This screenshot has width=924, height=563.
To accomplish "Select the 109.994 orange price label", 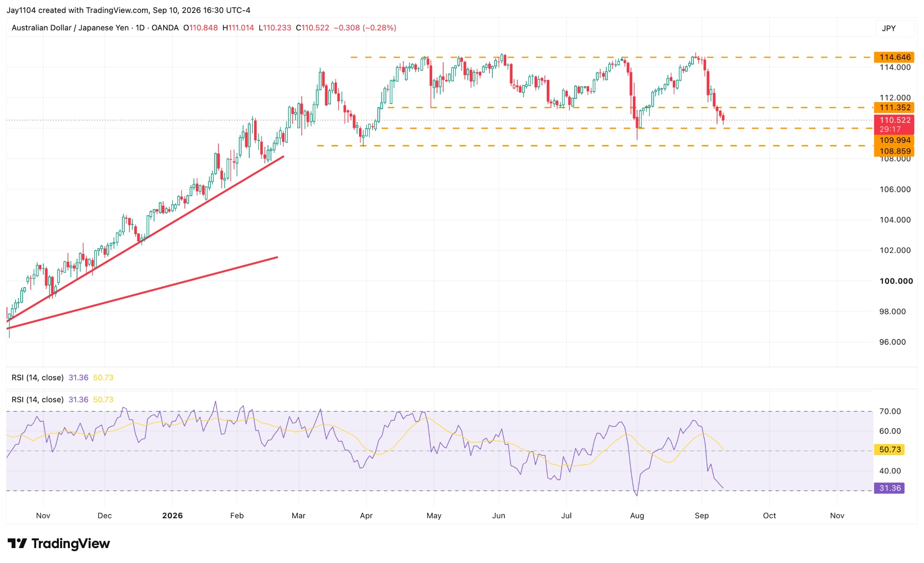I will click(x=895, y=140).
